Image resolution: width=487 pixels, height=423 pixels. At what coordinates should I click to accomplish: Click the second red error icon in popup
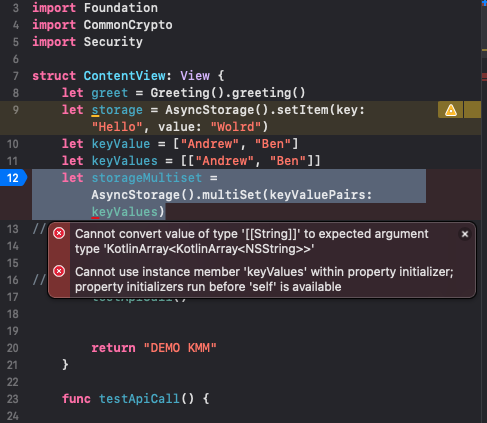click(x=59, y=271)
